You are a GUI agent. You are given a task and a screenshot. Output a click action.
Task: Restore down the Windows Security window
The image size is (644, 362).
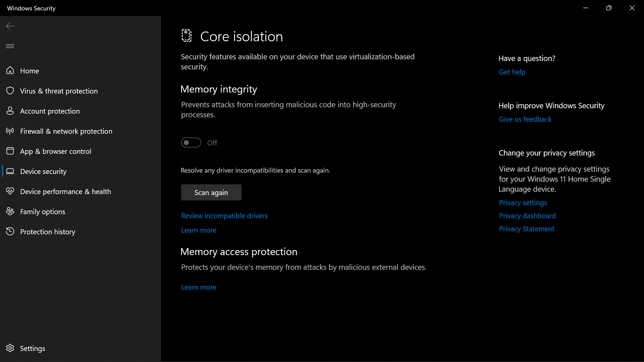click(609, 8)
